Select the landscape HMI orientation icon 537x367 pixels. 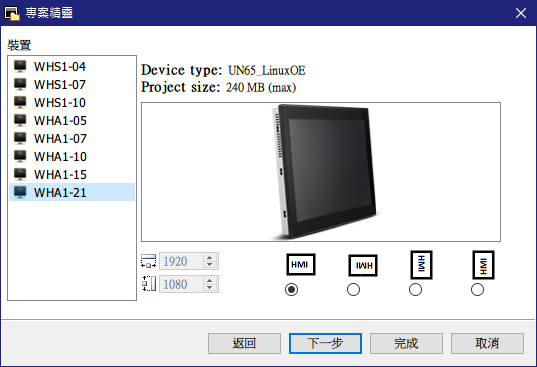click(301, 264)
